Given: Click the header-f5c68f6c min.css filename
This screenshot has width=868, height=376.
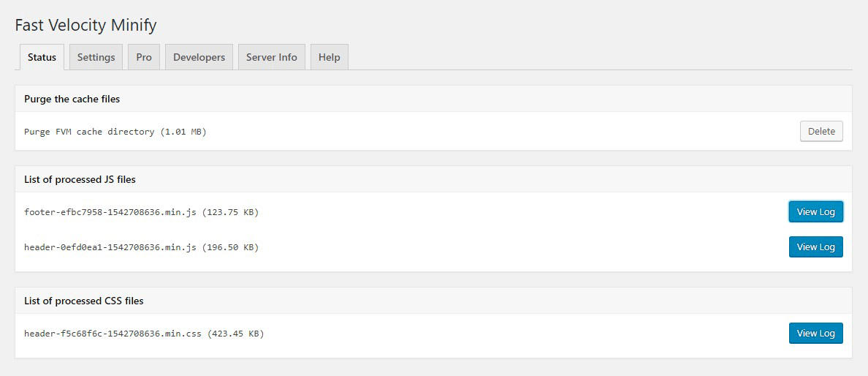Looking at the screenshot, I should (x=113, y=334).
